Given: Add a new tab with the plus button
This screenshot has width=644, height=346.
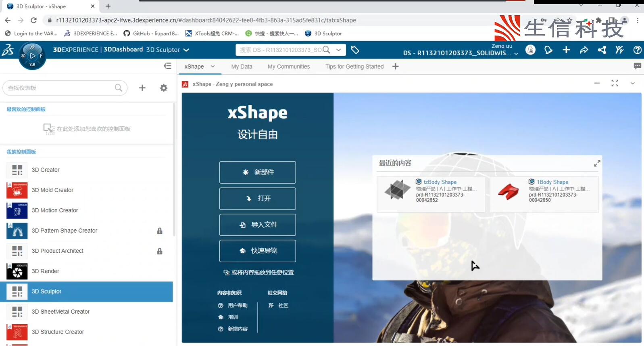Looking at the screenshot, I should point(395,66).
